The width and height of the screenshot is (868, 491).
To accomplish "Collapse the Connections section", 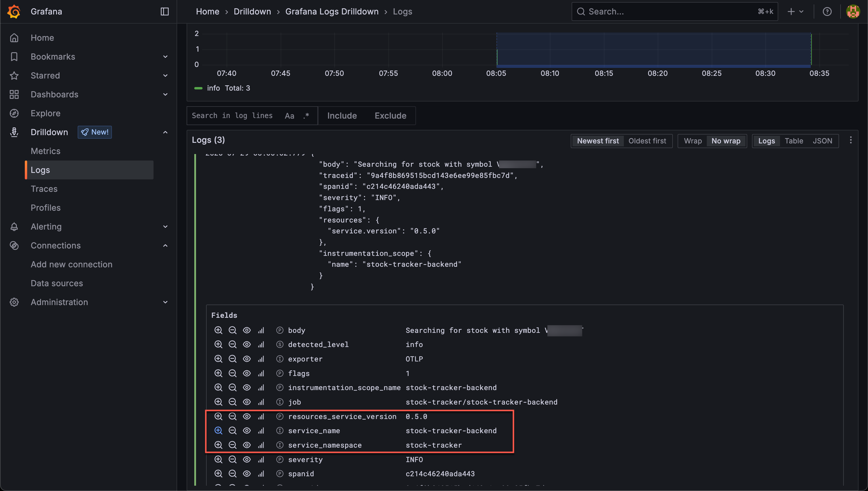I will (165, 245).
